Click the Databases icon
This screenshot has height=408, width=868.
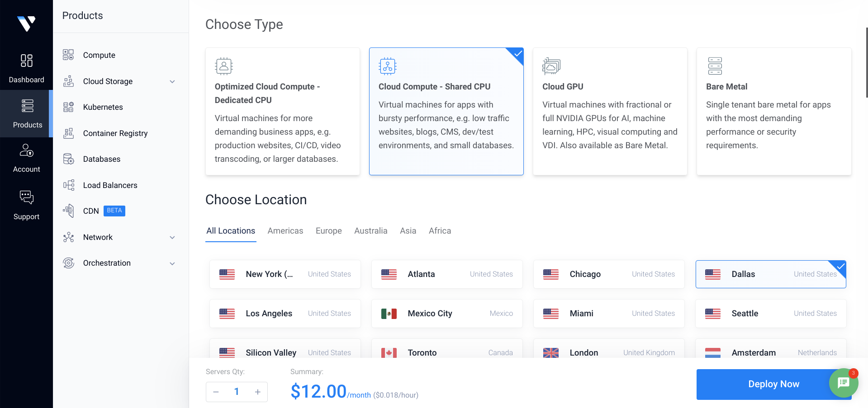pos(68,159)
